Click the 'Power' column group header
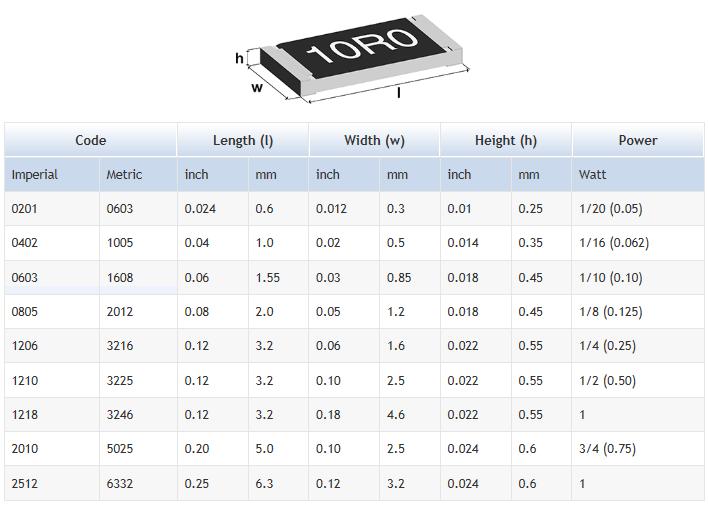 click(638, 140)
